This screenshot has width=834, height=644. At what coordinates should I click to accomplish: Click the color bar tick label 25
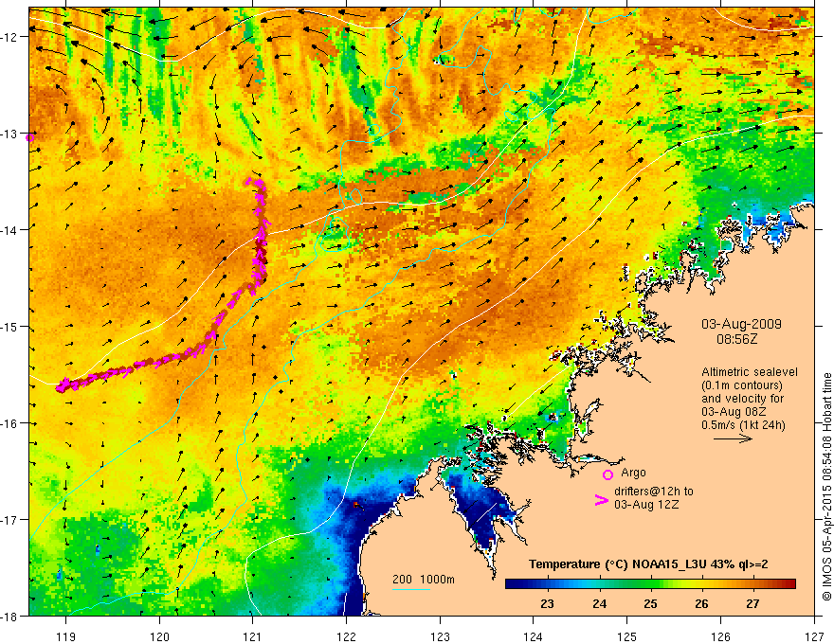650,603
